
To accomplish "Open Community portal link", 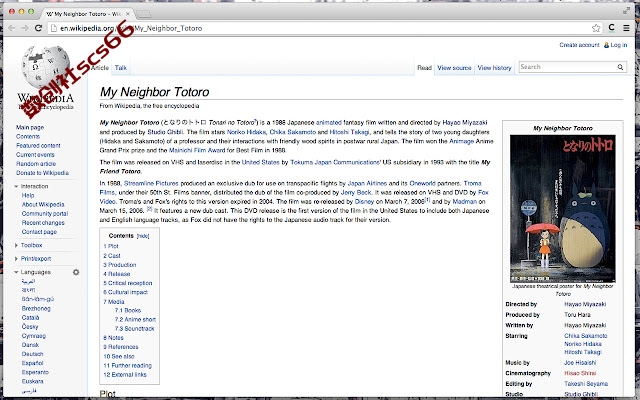I will (45, 213).
